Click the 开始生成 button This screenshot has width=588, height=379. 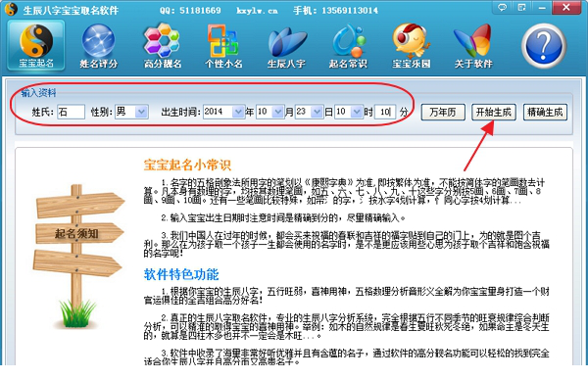494,112
